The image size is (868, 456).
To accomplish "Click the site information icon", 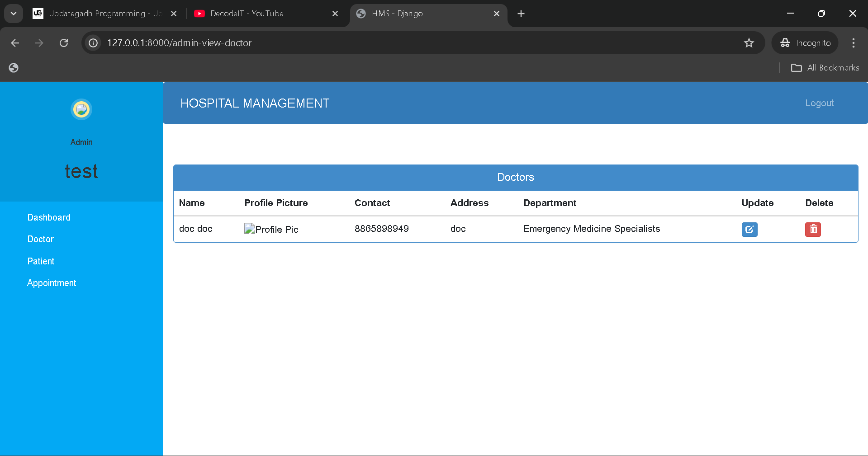I will [93, 43].
